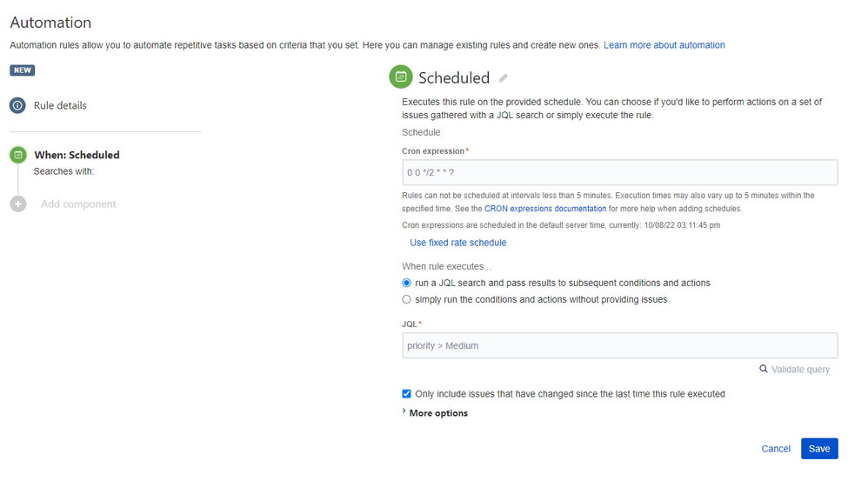Save the scheduled trigger

tap(819, 448)
